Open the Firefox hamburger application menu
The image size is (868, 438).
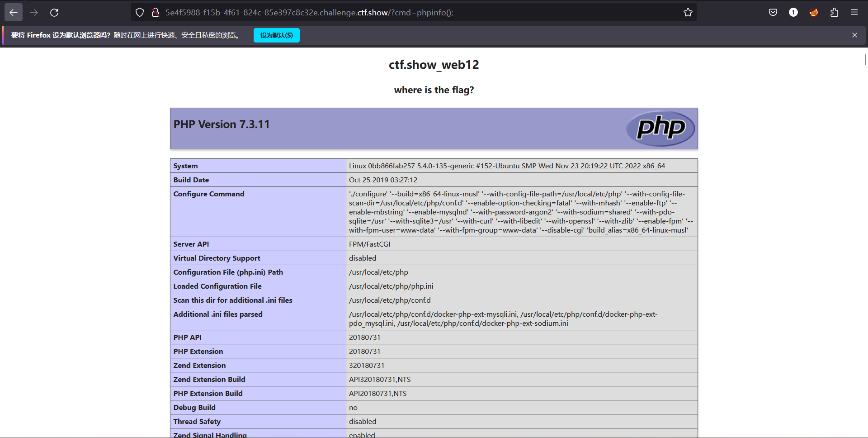854,13
